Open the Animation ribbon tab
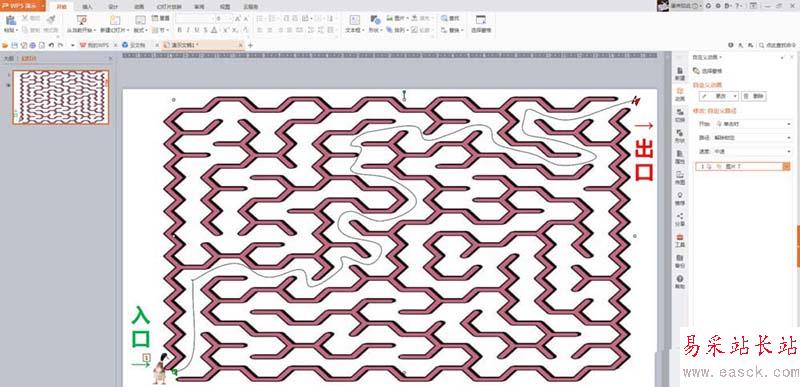Viewport: 800px width, 387px height. (139, 7)
